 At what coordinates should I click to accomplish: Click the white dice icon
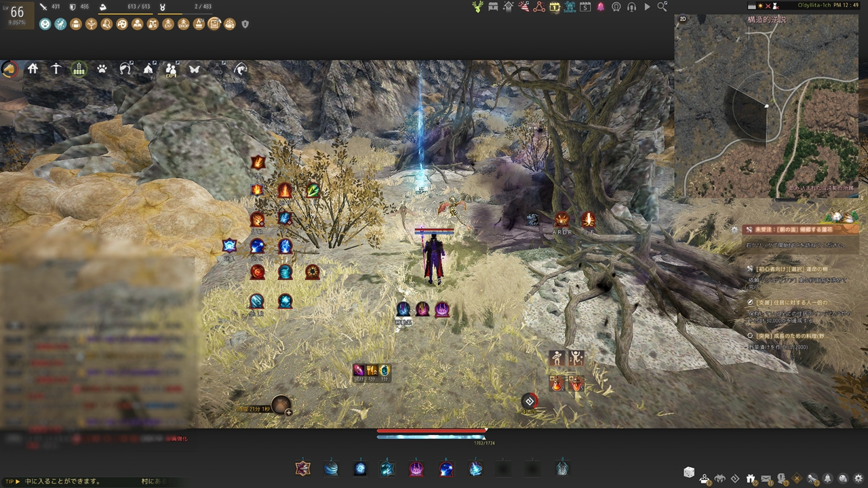click(689, 472)
